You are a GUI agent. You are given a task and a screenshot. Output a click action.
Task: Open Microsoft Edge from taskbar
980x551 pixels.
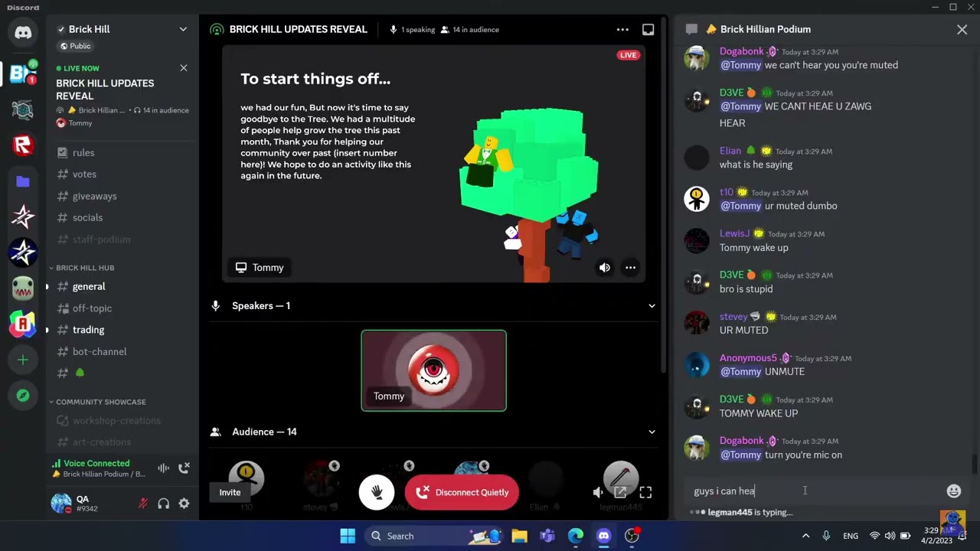(x=576, y=536)
